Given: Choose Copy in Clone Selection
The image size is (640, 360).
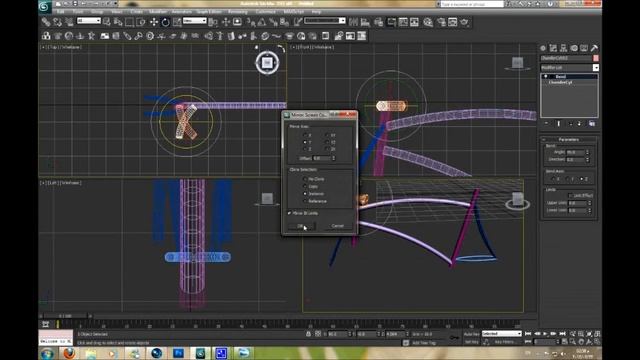Looking at the screenshot, I should point(305,186).
